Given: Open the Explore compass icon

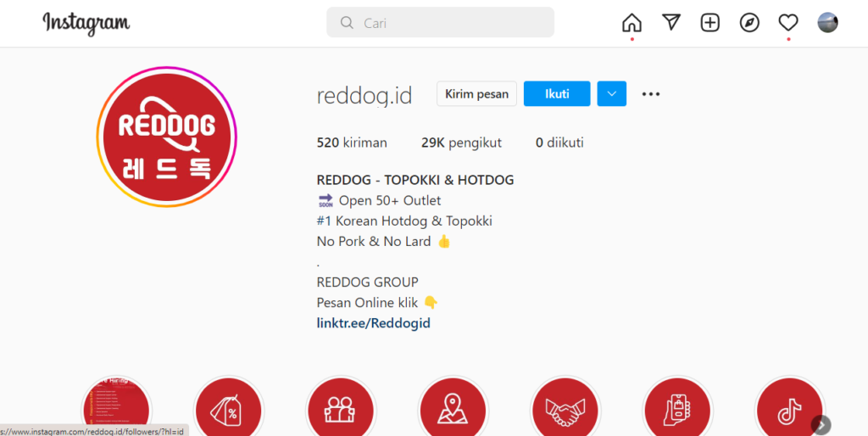Looking at the screenshot, I should click(x=749, y=23).
